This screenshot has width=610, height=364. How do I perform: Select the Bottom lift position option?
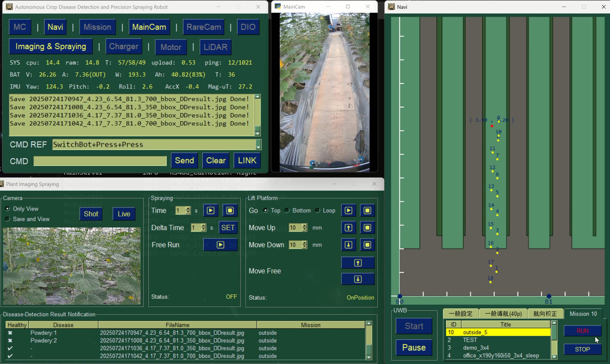pyautogui.click(x=287, y=210)
